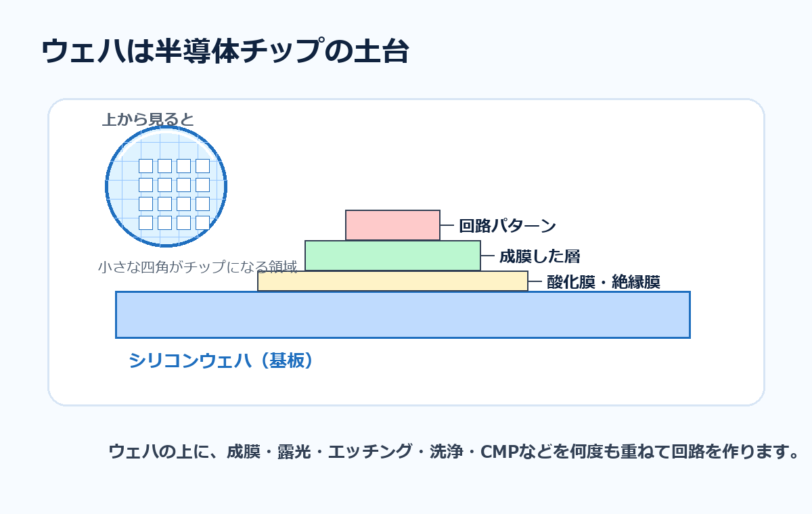The image size is (812, 514).
Task: Click the blue outline edge of the wafer circle
Action: (106, 186)
